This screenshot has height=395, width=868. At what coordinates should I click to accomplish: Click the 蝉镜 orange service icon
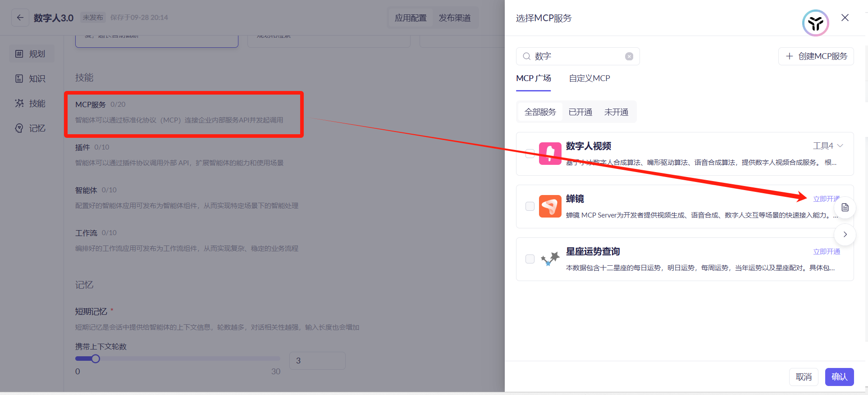click(x=550, y=206)
